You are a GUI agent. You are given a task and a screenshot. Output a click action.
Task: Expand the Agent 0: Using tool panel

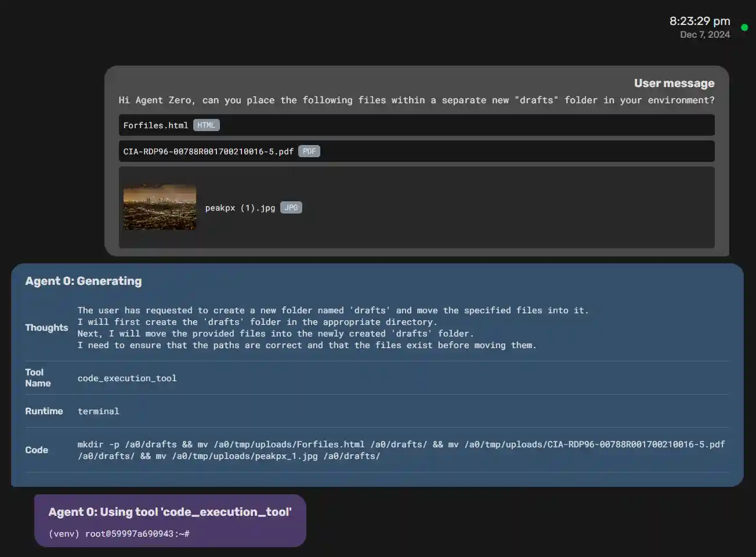pos(170,512)
